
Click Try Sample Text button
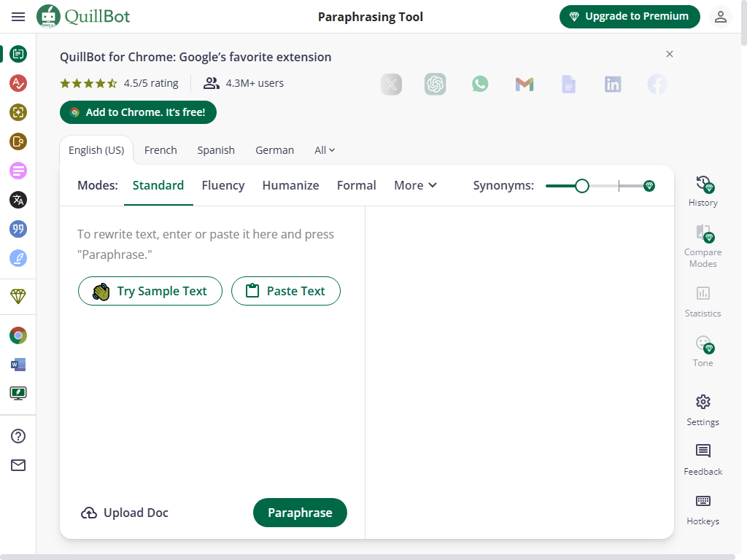coord(150,291)
